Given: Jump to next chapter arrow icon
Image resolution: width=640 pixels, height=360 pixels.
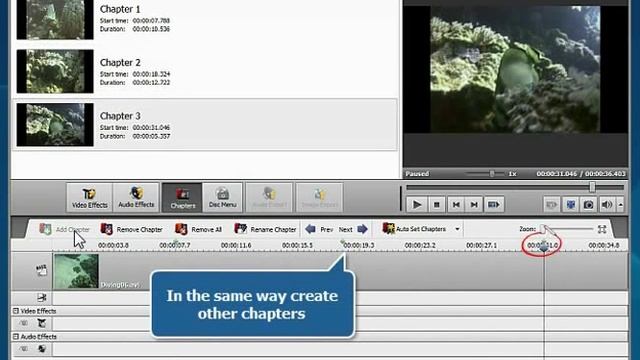Looking at the screenshot, I should (x=362, y=229).
